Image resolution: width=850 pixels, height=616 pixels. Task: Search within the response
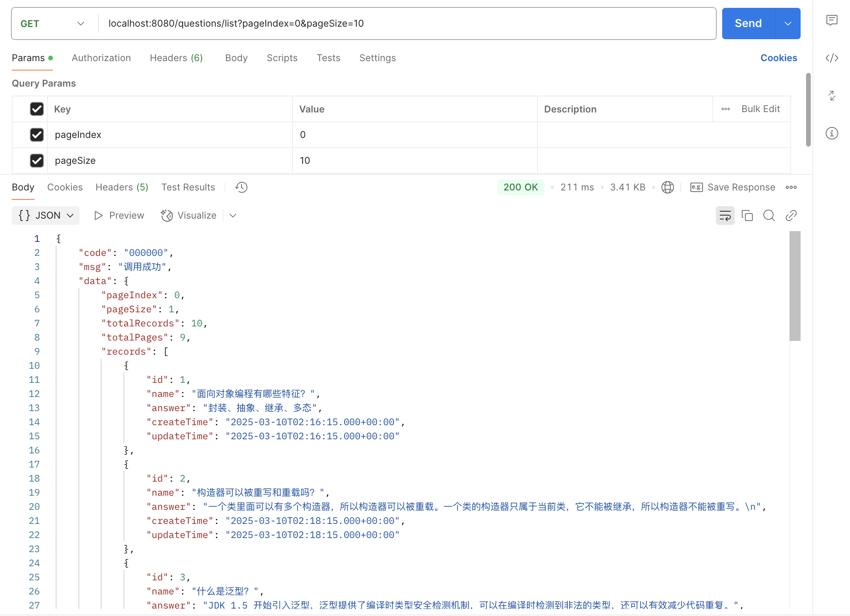pos(769,215)
